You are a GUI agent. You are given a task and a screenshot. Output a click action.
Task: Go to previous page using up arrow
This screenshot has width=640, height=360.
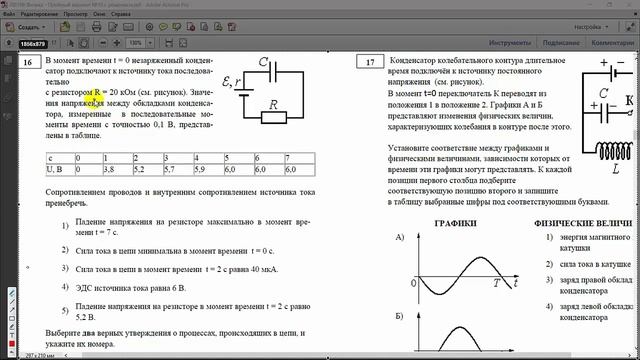coord(9,43)
